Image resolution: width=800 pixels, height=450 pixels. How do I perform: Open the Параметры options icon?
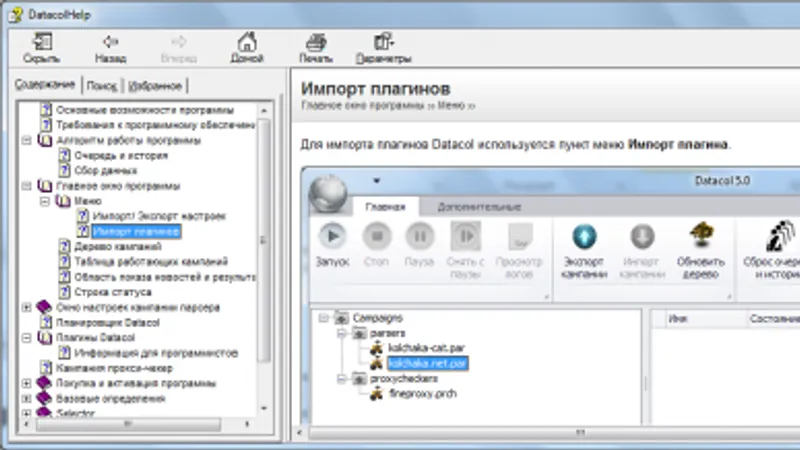pos(384,42)
